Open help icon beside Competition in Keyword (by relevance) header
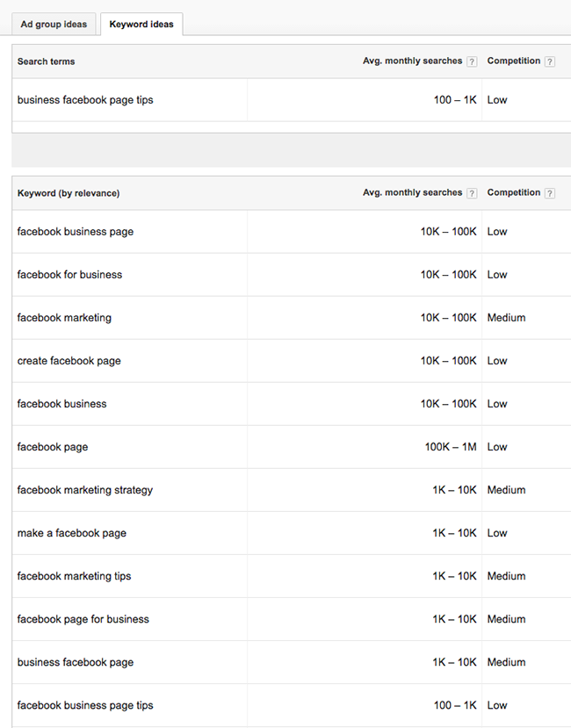 tap(550, 193)
